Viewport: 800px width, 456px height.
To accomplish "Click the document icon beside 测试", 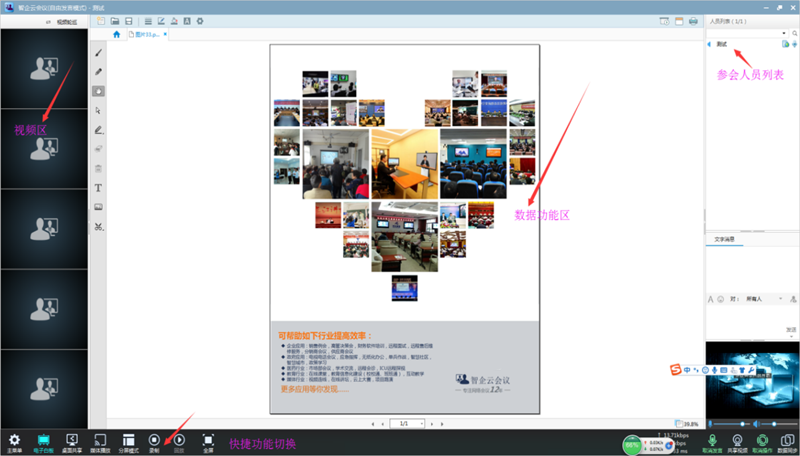I will [785, 44].
